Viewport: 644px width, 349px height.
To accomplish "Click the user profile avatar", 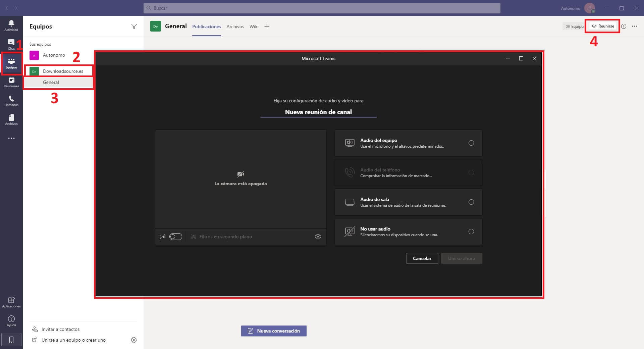I will (589, 8).
